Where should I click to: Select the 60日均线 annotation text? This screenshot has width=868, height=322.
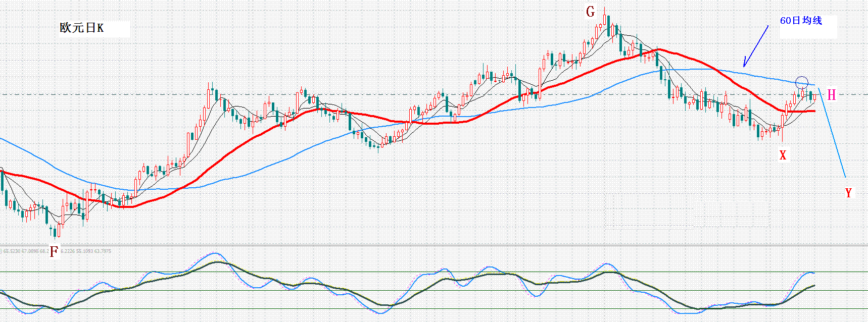coord(801,21)
